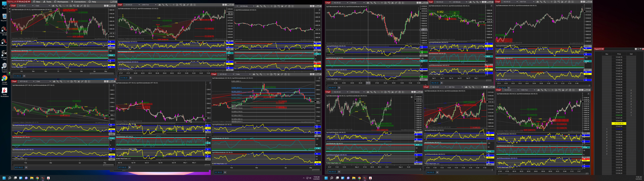The image size is (644, 181).
Task: Expand 2000 Tick interval dropdown
Action: click(156, 5)
